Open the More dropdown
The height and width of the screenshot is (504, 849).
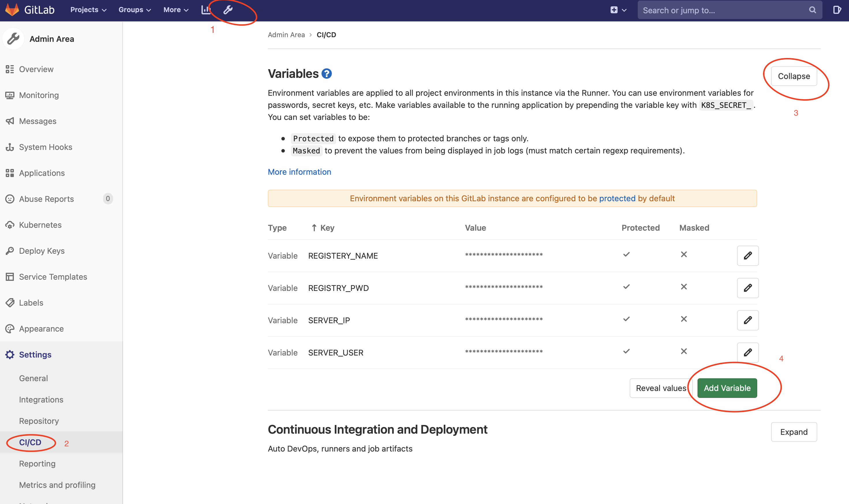(x=176, y=10)
